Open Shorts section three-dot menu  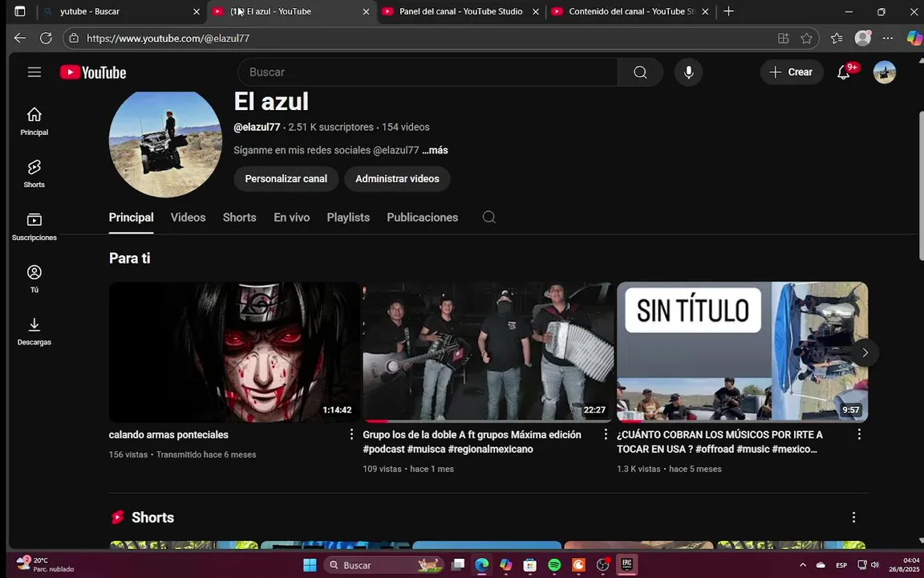[853, 517]
